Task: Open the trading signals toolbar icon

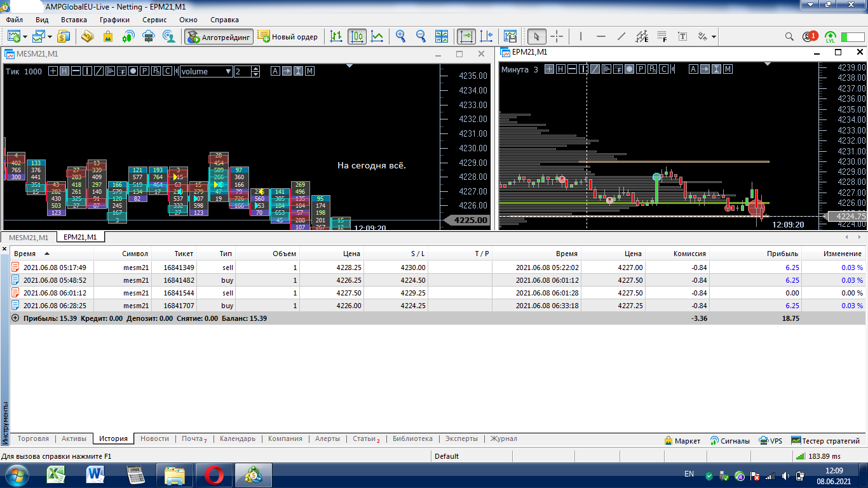Action: pyautogui.click(x=128, y=36)
